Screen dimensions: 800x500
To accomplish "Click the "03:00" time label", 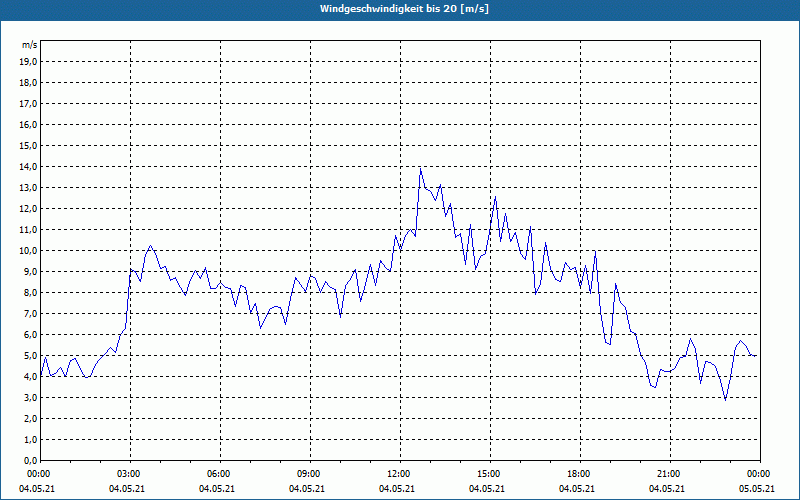I will pos(130,474).
